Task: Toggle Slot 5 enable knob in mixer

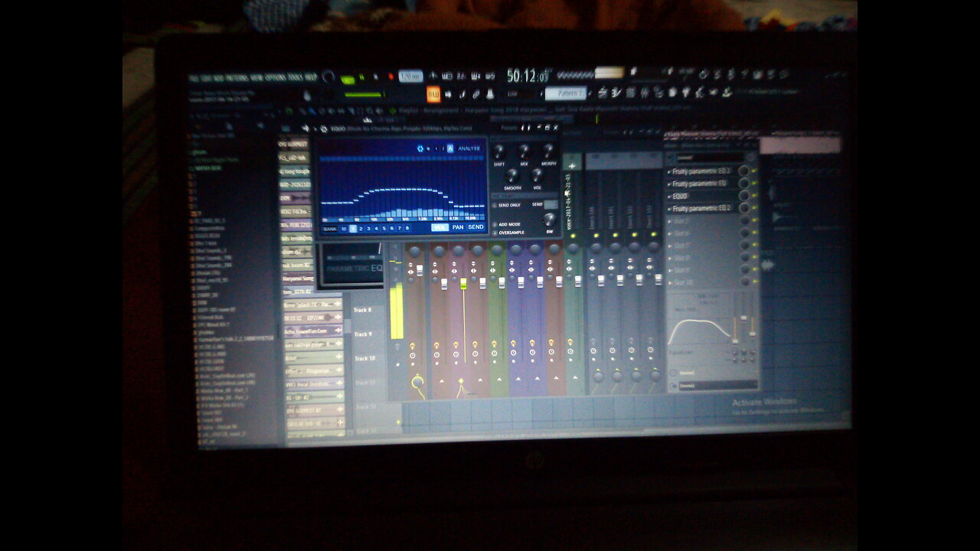Action: (744, 220)
